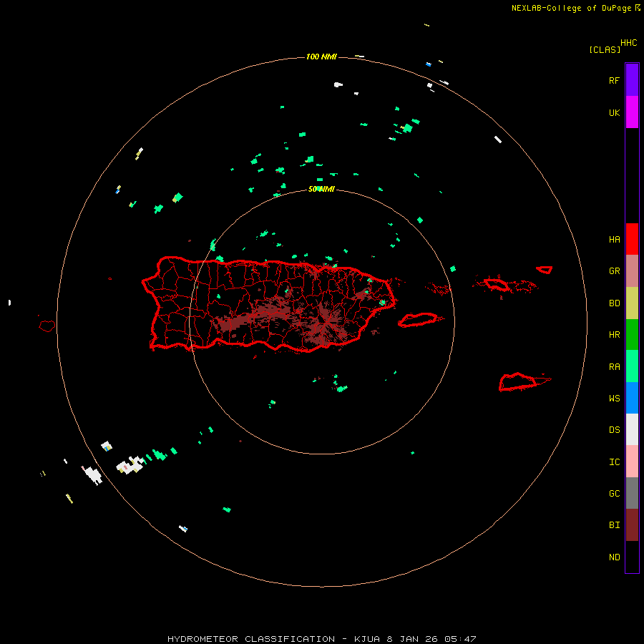Click the 'HHC' product label

628,43
